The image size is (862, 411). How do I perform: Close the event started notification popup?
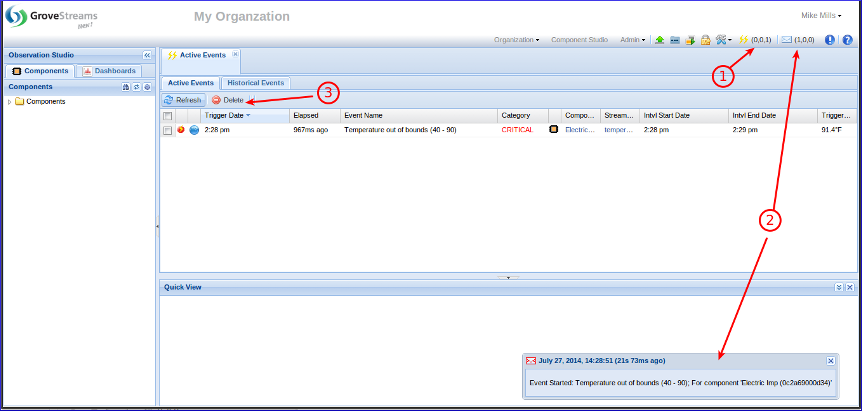(830, 360)
